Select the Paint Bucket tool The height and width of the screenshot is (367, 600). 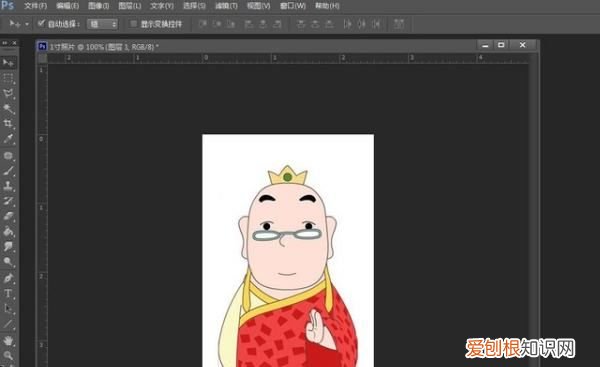click(x=8, y=232)
